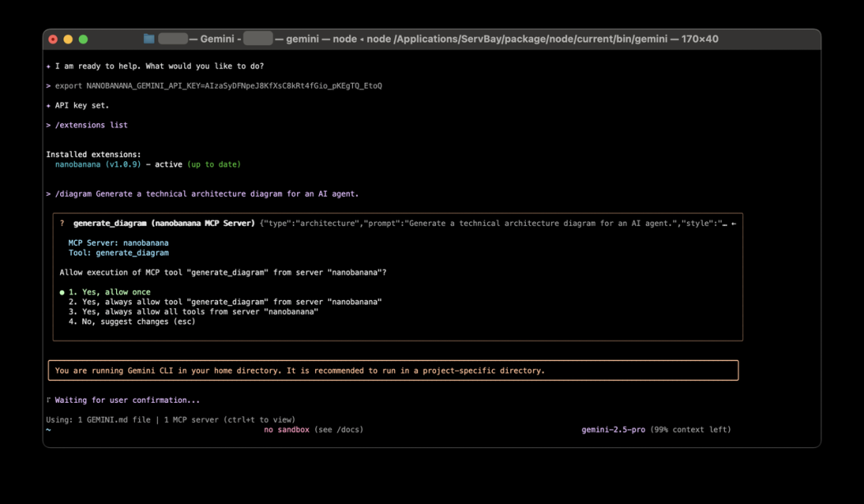864x504 pixels.
Task: Click the left arrow at end of tool call line
Action: click(x=733, y=223)
